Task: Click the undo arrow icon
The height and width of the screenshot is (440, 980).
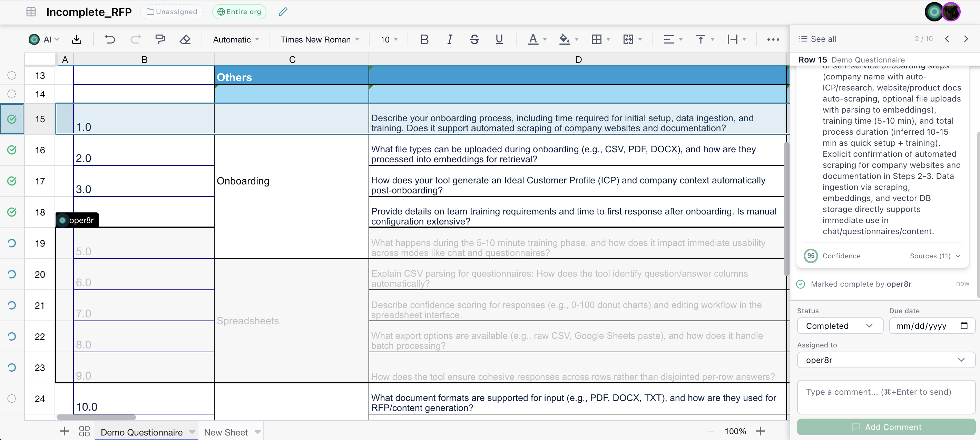Action: 110,39
